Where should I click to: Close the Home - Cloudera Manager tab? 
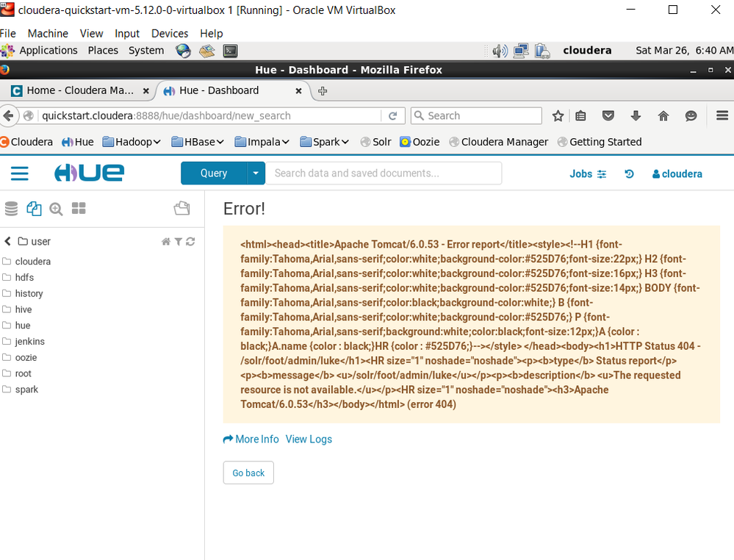[146, 91]
